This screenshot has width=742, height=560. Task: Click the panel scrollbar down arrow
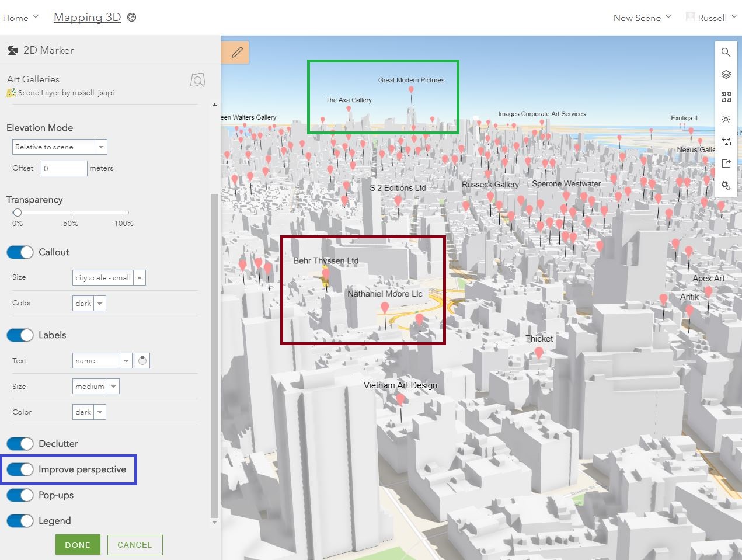click(214, 523)
